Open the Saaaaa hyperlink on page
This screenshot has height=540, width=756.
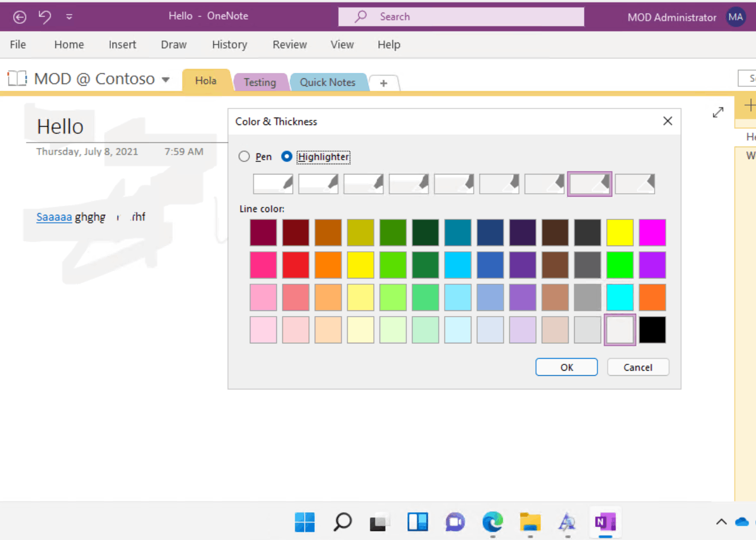[x=54, y=217]
